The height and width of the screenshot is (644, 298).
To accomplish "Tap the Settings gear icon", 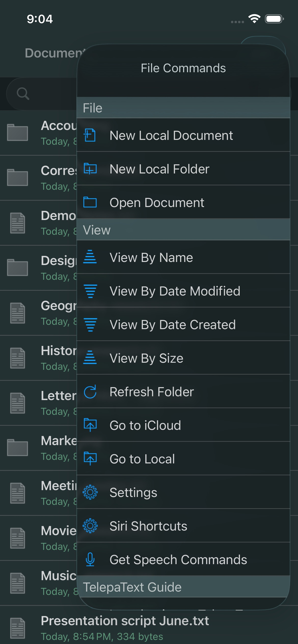I will tap(90, 492).
